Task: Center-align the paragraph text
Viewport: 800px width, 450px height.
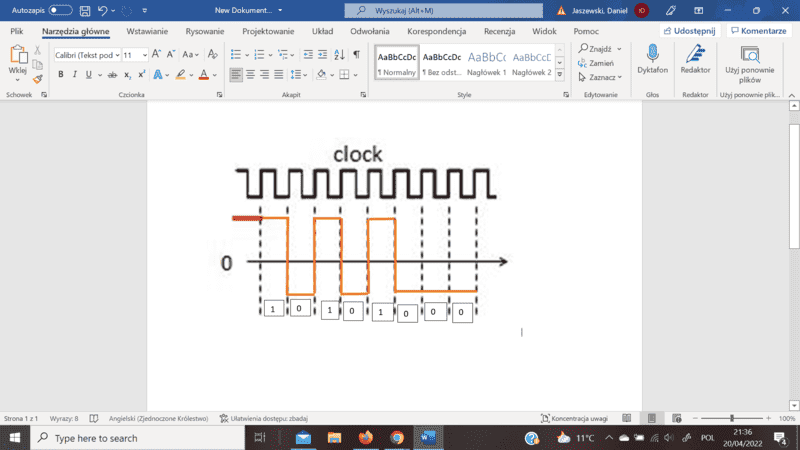Action: 251,75
